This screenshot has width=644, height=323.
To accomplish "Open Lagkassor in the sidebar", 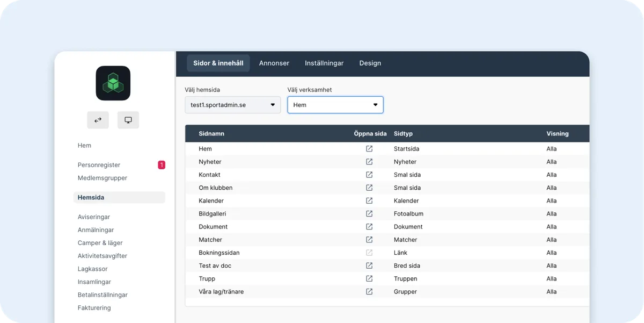I will [x=93, y=269].
